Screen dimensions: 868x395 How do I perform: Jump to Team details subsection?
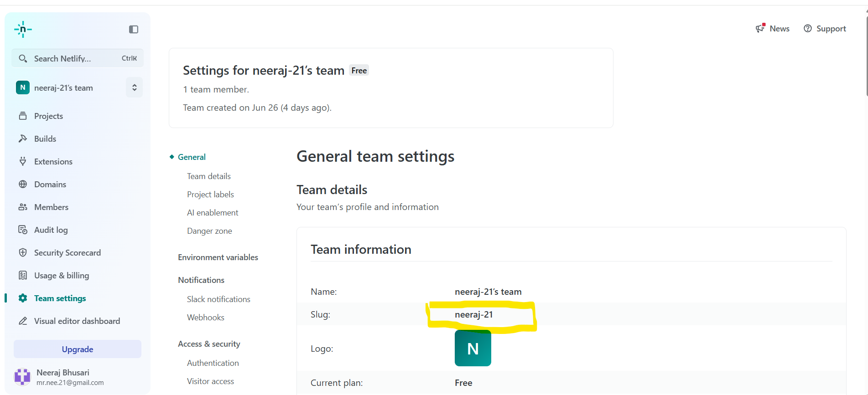click(209, 176)
